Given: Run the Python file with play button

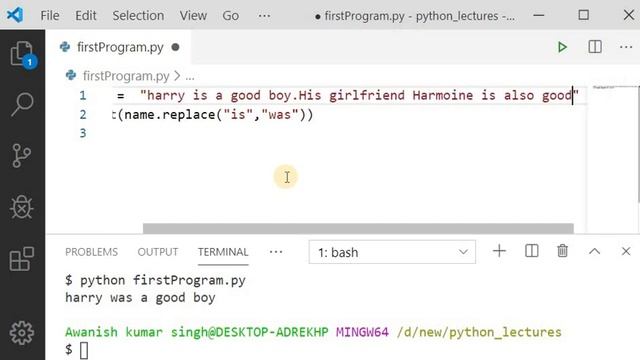Looking at the screenshot, I should (562, 47).
